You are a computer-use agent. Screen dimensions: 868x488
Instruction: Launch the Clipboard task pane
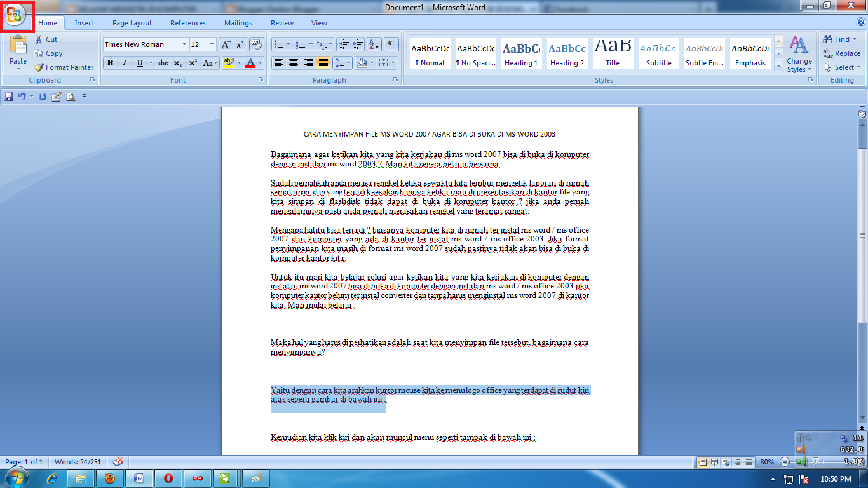[93, 80]
